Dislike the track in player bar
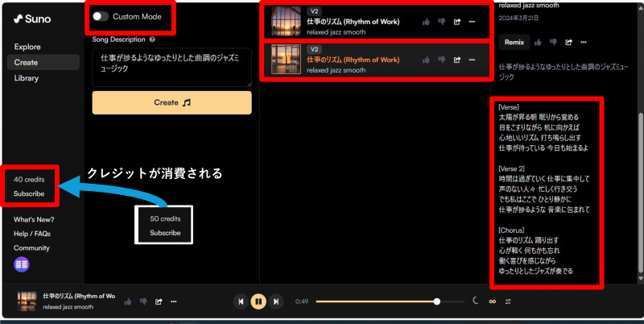The image size is (644, 324). point(143,301)
